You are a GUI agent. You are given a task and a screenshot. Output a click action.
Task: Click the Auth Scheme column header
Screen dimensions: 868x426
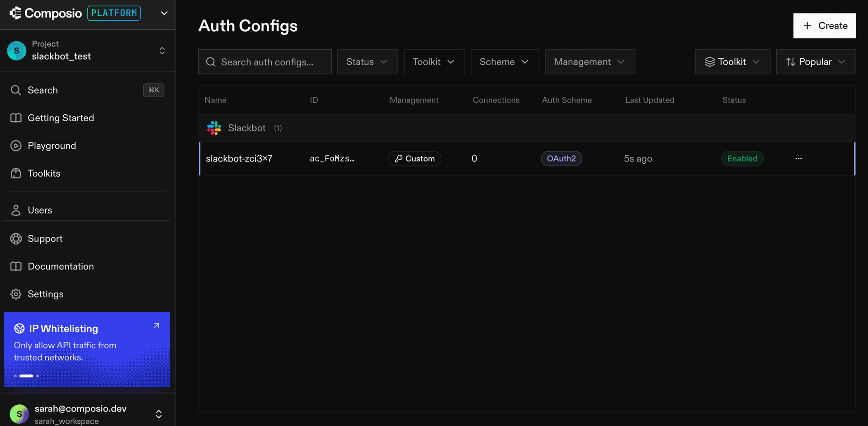pos(567,100)
